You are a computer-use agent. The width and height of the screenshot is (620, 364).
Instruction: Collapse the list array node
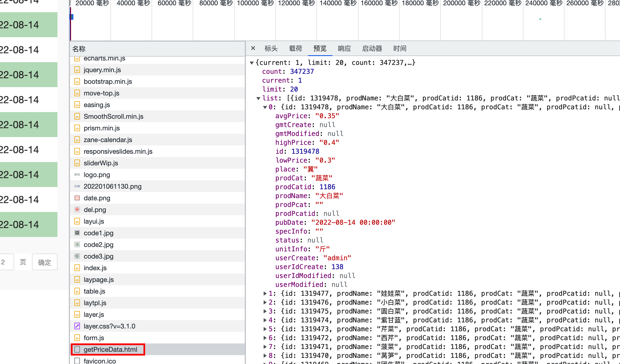pyautogui.click(x=258, y=98)
